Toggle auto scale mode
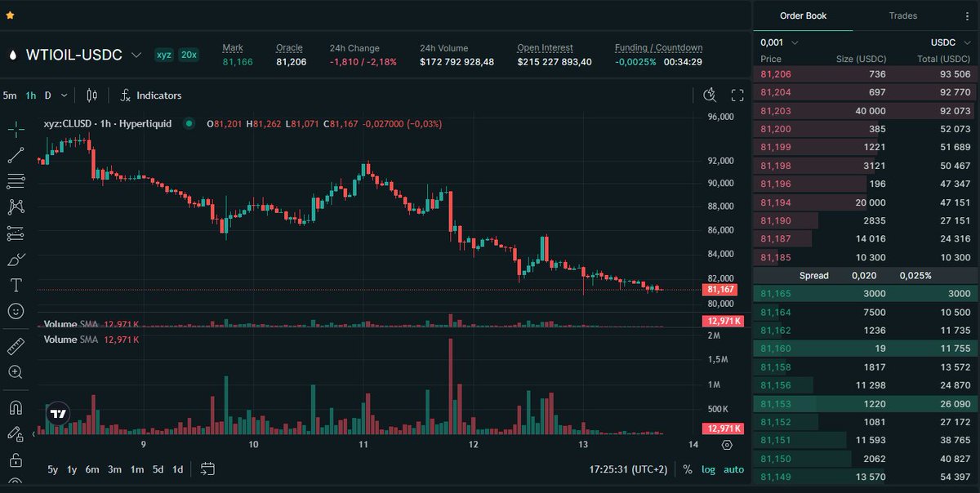Viewport: 980px width, 493px height. [x=733, y=470]
